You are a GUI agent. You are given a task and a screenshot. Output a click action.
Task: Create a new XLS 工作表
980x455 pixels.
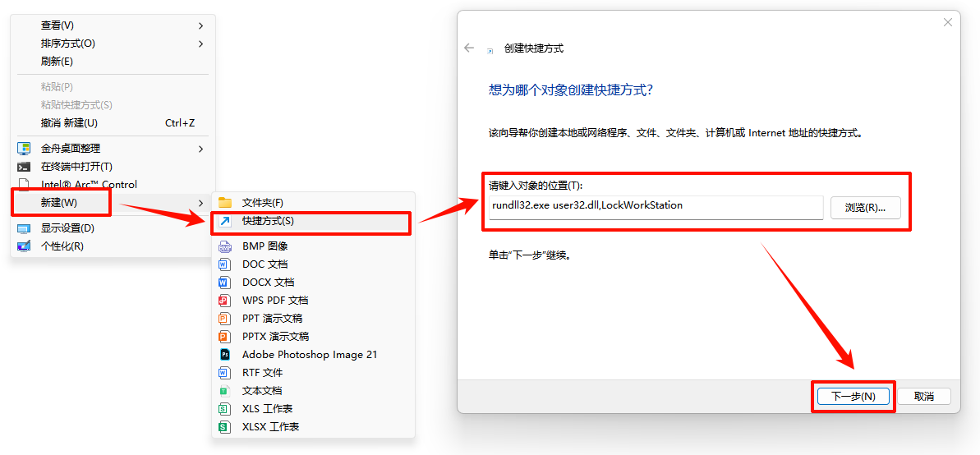click(313, 409)
